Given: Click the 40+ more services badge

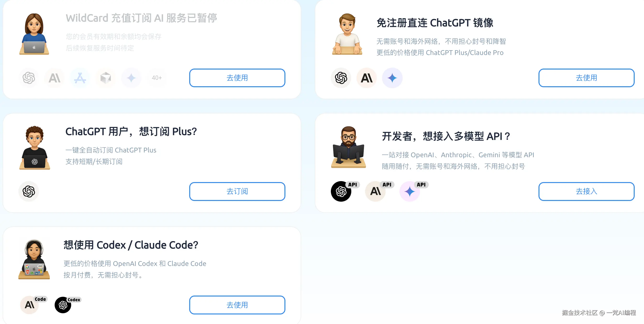Looking at the screenshot, I should [157, 78].
